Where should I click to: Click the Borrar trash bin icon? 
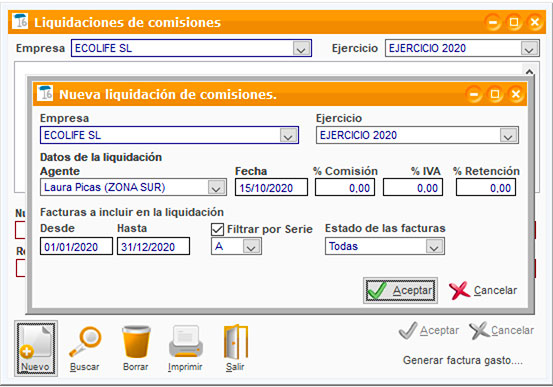(136, 349)
